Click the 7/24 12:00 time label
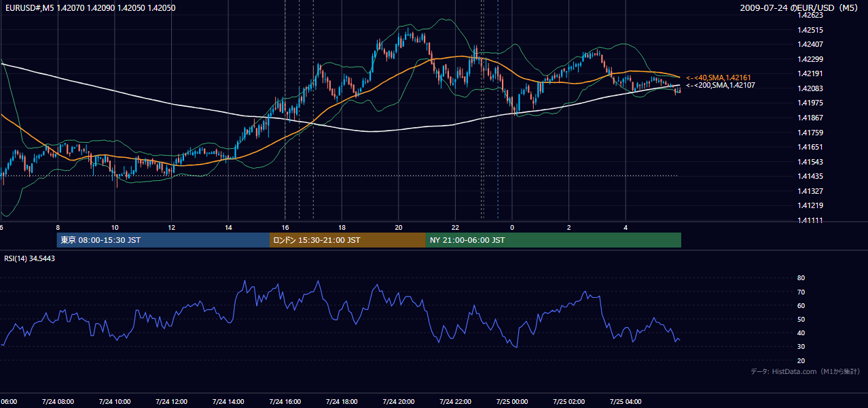Viewport: 868px width, 408px height. (x=170, y=402)
